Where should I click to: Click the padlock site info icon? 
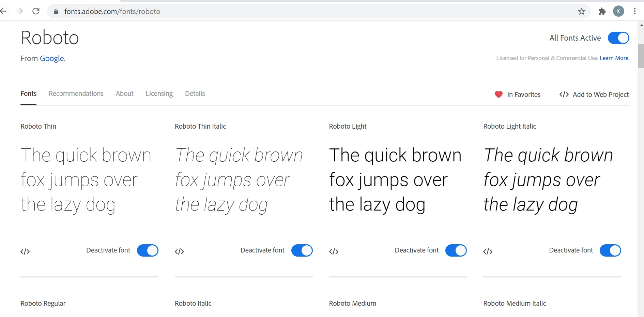[56, 12]
